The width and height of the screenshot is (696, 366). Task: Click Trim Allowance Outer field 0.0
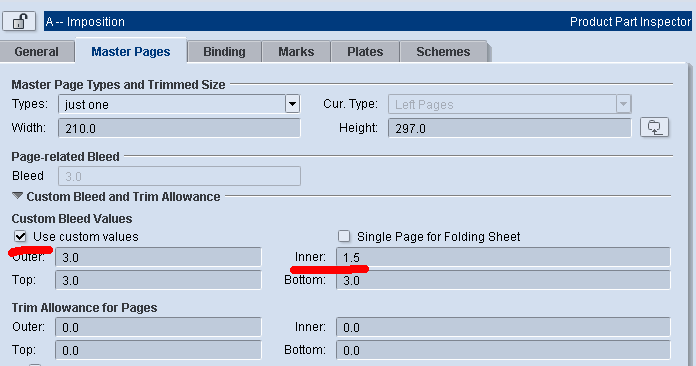coord(158,327)
